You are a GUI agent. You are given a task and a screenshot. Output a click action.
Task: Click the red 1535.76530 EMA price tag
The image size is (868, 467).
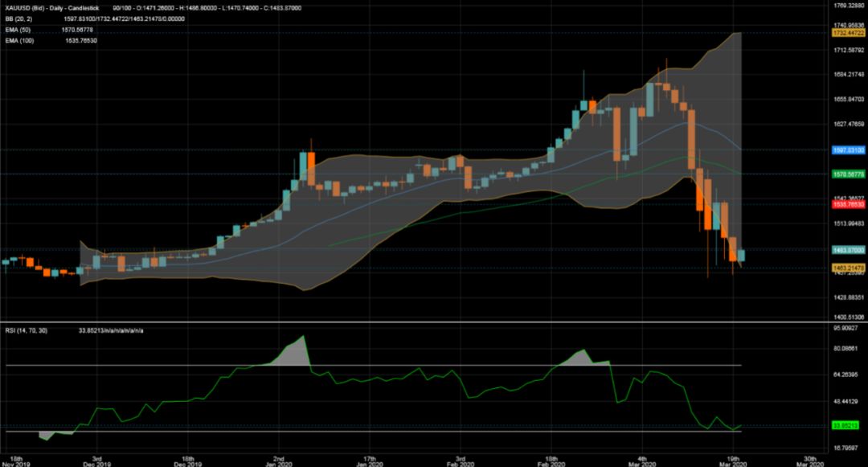point(849,205)
